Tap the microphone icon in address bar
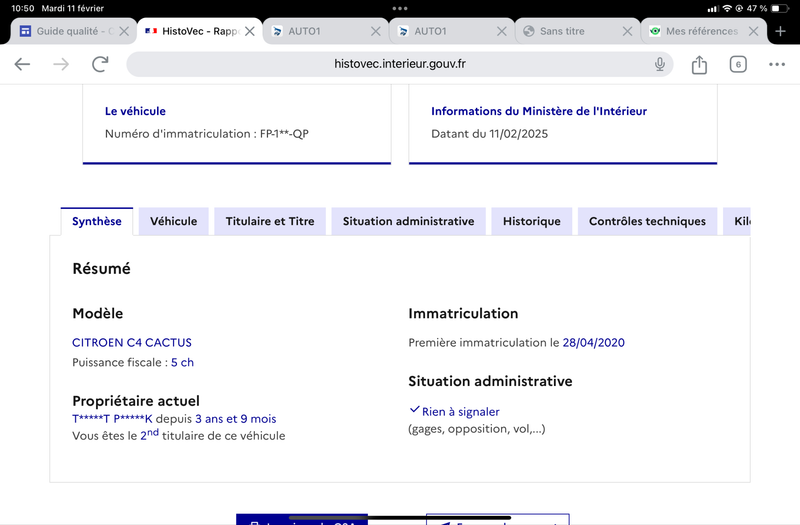This screenshot has width=800, height=525. point(660,64)
